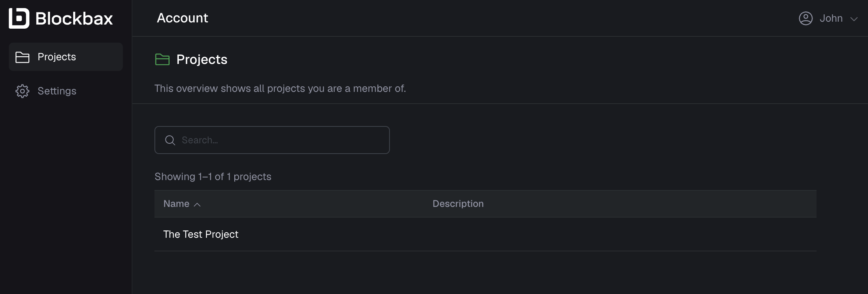Viewport: 868px width, 294px height.
Task: Click the Blockbax brand name text
Action: (74, 19)
